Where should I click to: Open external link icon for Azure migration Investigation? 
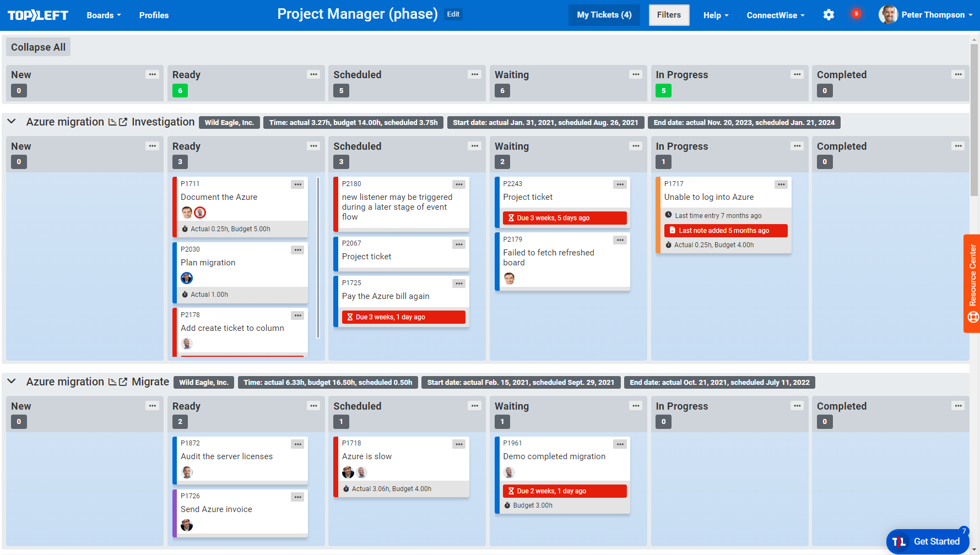(123, 122)
